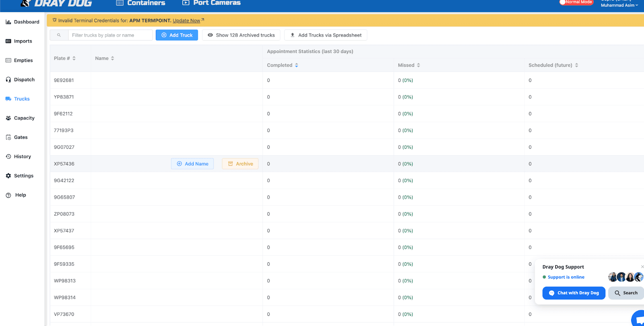Click the Capacity people icon
This screenshot has height=326, width=644.
pos(8,118)
